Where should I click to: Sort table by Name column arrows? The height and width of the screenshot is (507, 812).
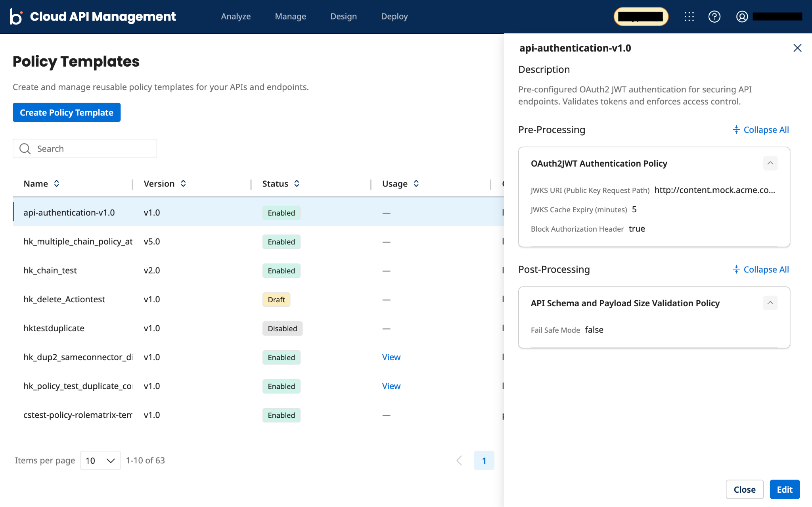click(57, 183)
